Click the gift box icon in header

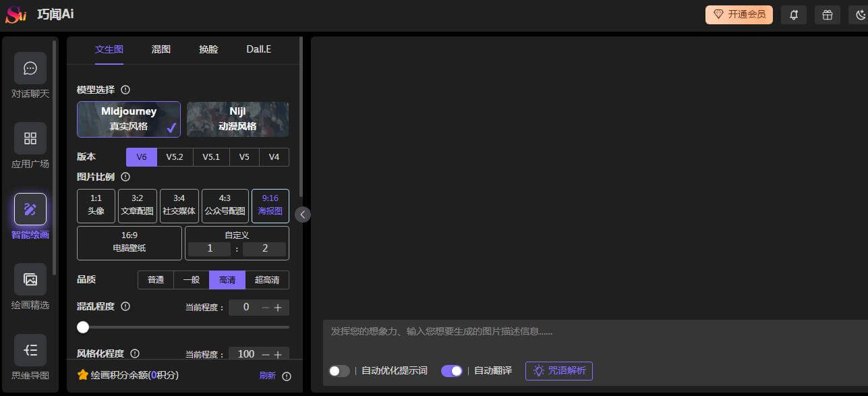[x=828, y=15]
